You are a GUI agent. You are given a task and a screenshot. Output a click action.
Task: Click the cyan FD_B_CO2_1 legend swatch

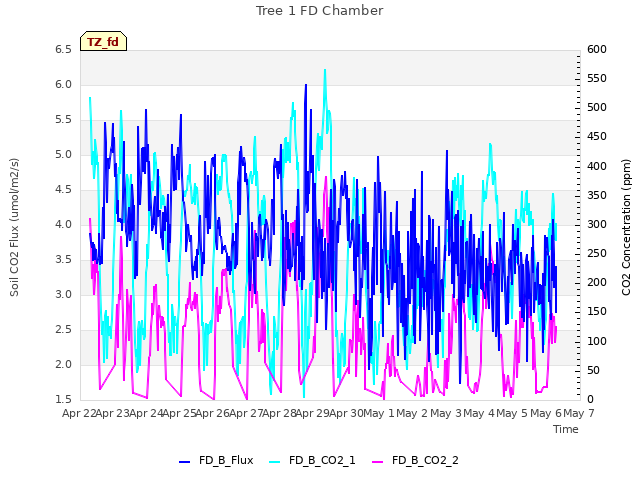275,462
